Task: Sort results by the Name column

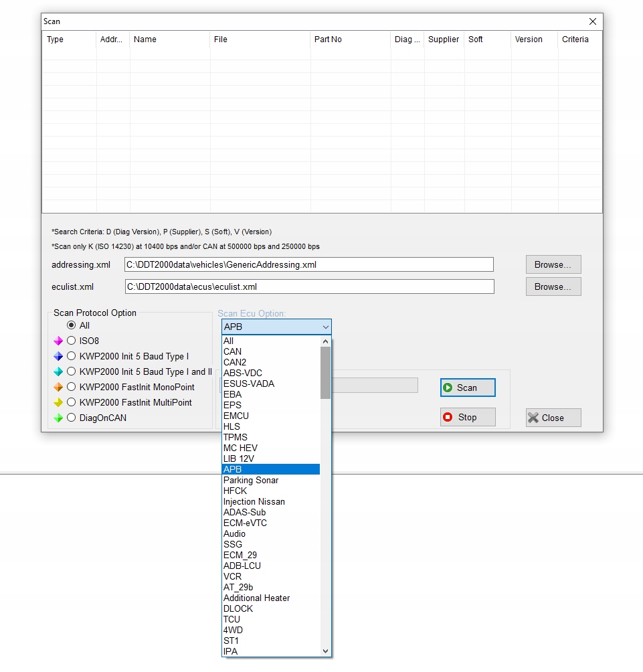Action: [170, 39]
